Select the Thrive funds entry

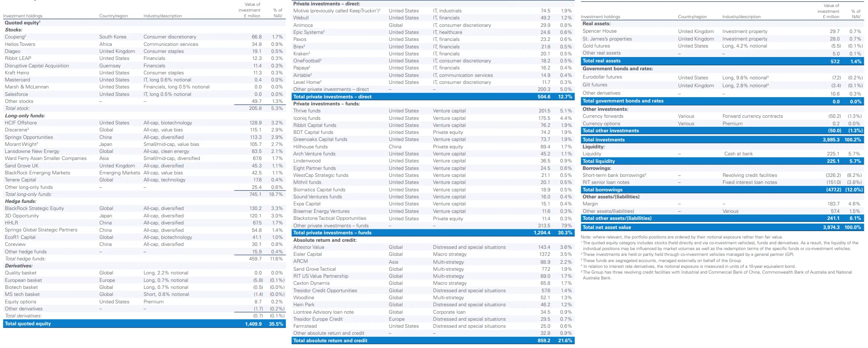click(x=307, y=111)
